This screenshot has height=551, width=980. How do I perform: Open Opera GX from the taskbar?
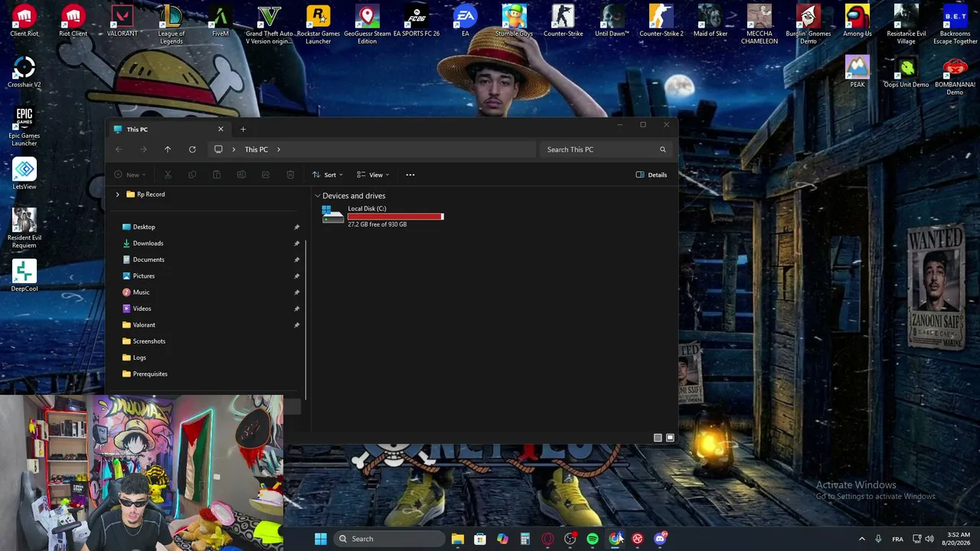[547, 539]
